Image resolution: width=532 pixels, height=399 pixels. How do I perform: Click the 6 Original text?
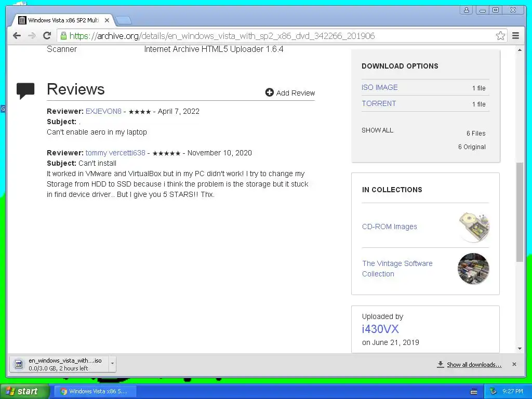click(x=472, y=147)
